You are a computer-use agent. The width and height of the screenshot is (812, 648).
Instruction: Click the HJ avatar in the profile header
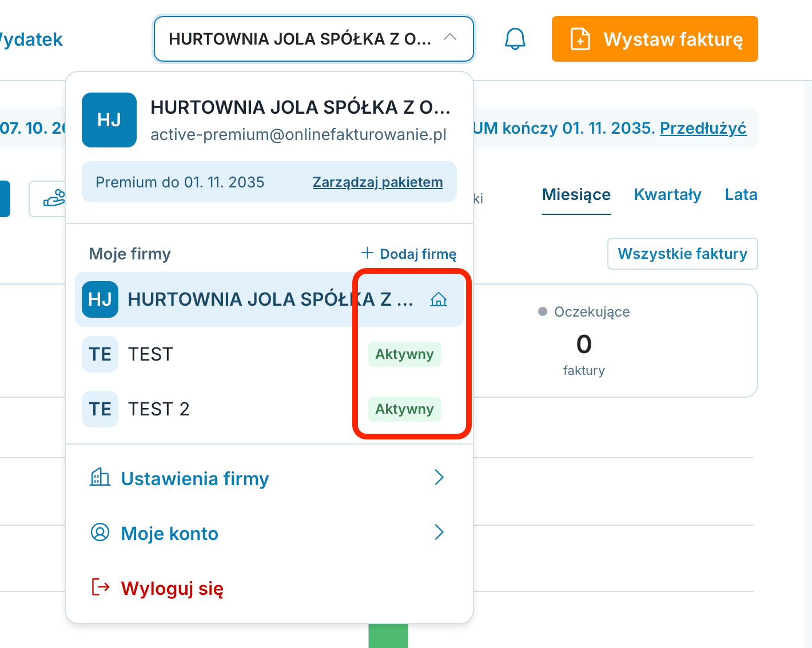click(109, 120)
